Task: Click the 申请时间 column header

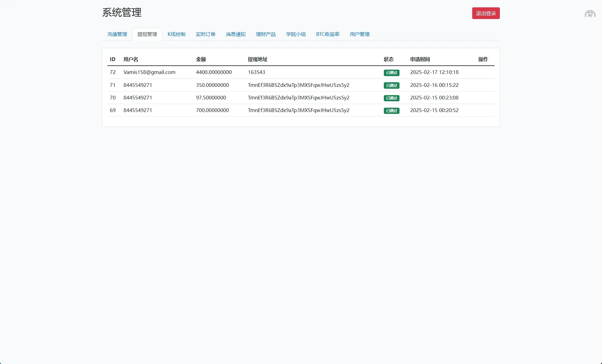Action: pos(420,59)
